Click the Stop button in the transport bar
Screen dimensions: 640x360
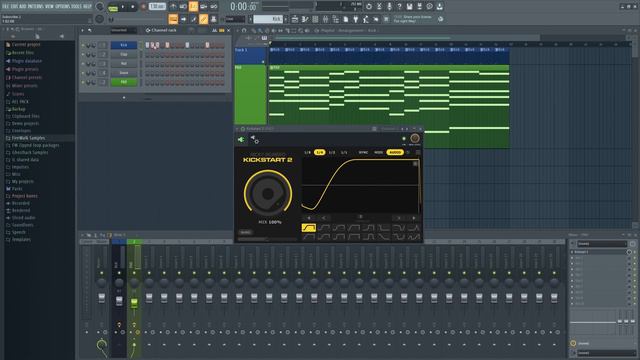pyautogui.click(x=133, y=7)
